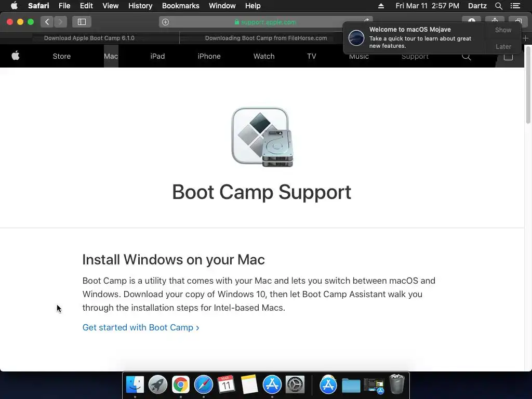This screenshot has width=532, height=399.
Task: Click the Install Windows on your Mac heading
Action: (174, 260)
